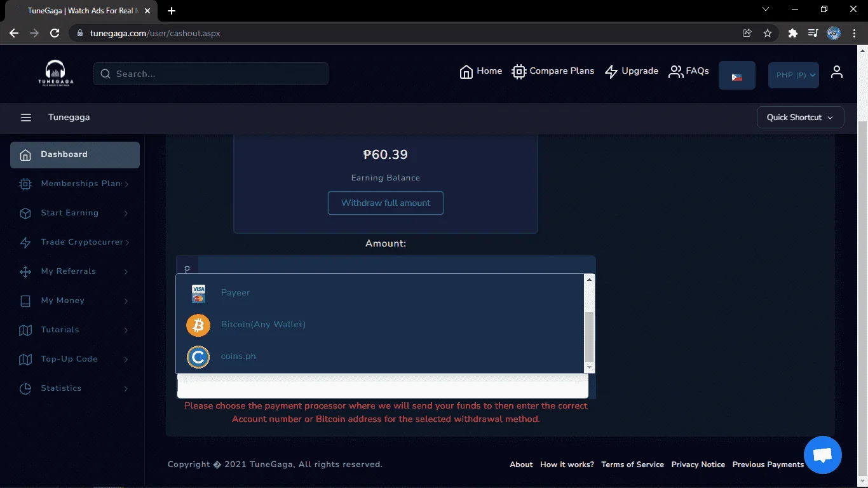Click the Payeer Visa card icon
This screenshot has height=488, width=868.
[x=198, y=293]
